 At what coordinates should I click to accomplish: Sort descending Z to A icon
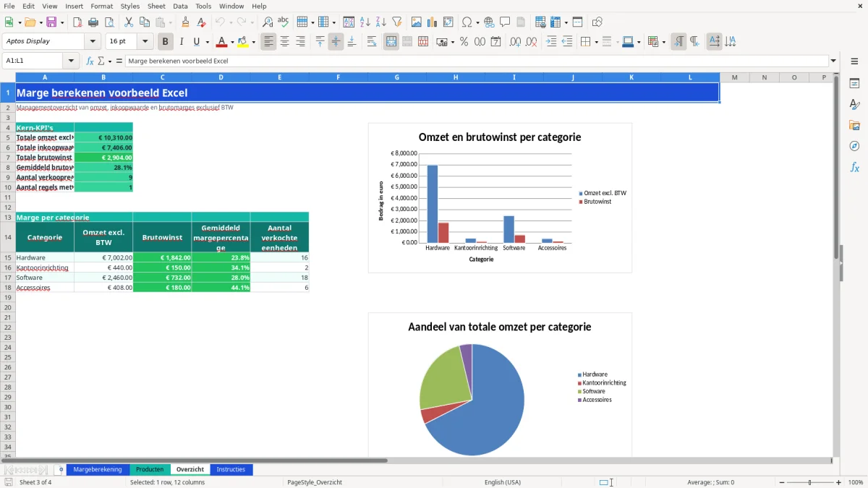click(381, 22)
